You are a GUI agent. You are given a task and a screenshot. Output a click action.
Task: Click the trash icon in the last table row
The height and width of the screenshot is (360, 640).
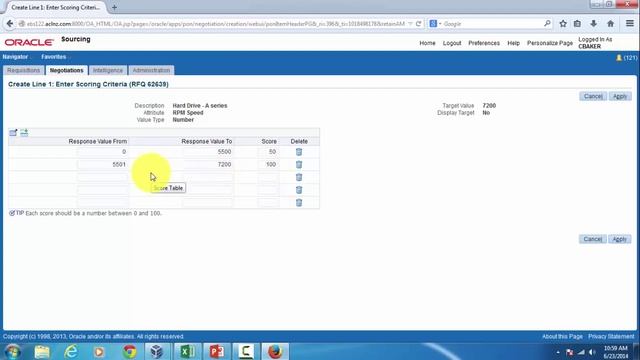(299, 202)
